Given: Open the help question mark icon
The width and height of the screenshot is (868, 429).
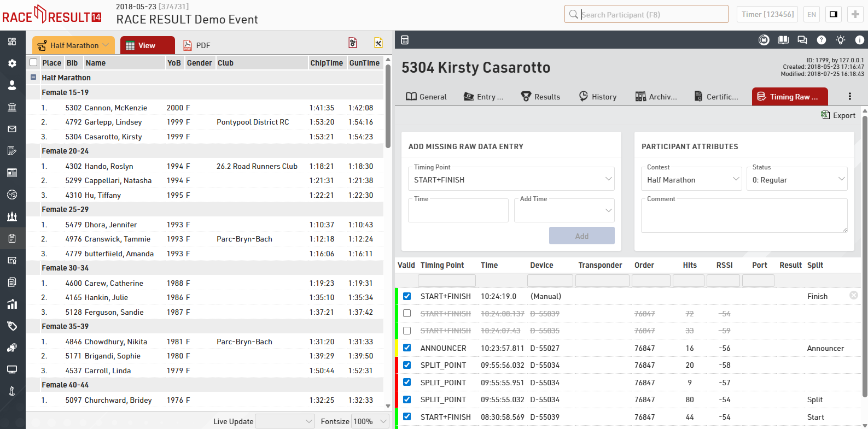Looking at the screenshot, I should (x=821, y=40).
